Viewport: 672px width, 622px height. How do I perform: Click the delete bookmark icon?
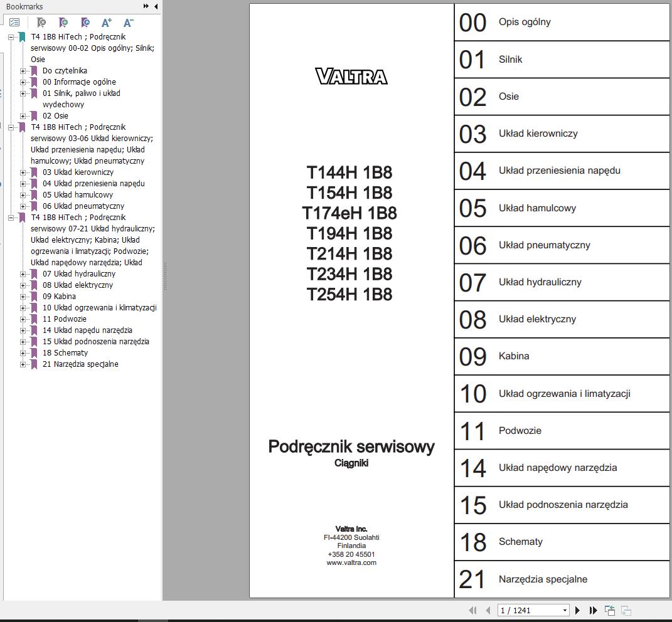[41, 23]
